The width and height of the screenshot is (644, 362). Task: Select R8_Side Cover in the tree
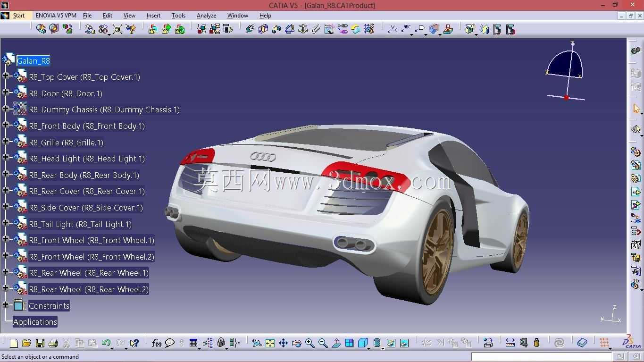pyautogui.click(x=86, y=208)
